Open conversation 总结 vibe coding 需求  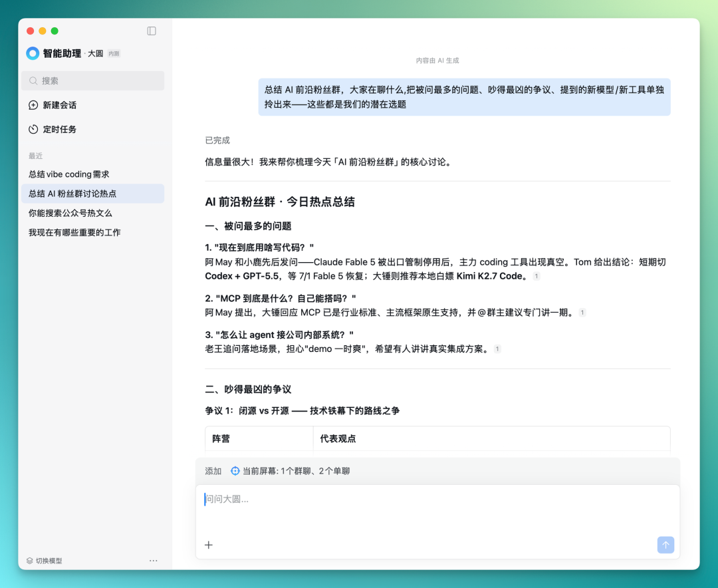click(92, 174)
